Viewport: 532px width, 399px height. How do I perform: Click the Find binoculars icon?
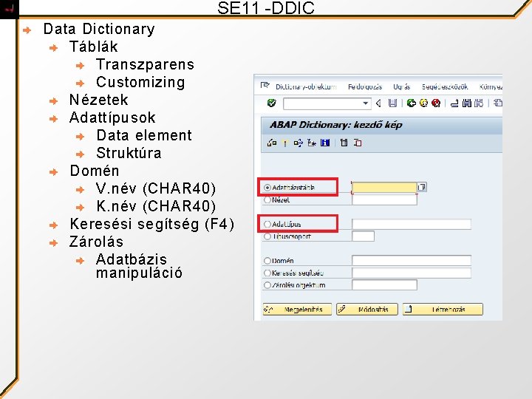(x=467, y=103)
